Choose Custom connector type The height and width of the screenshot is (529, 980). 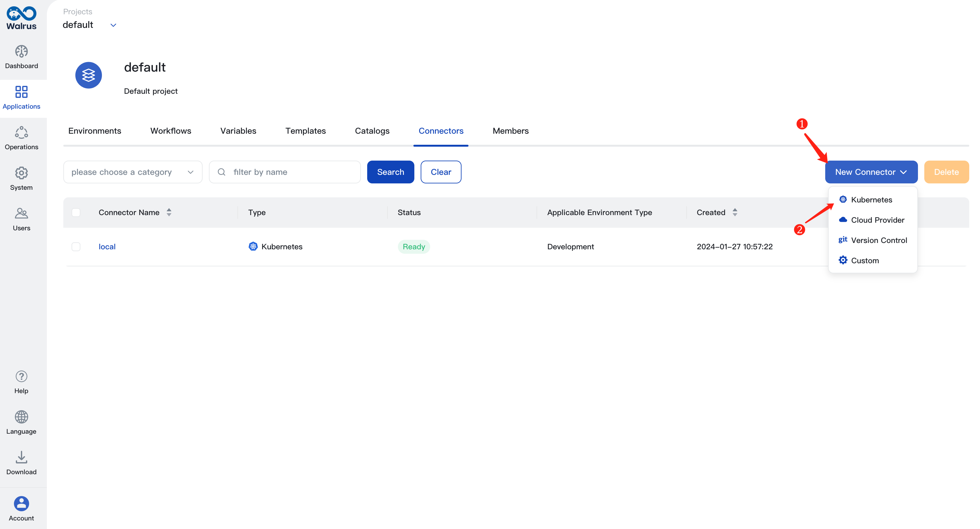[873, 260]
